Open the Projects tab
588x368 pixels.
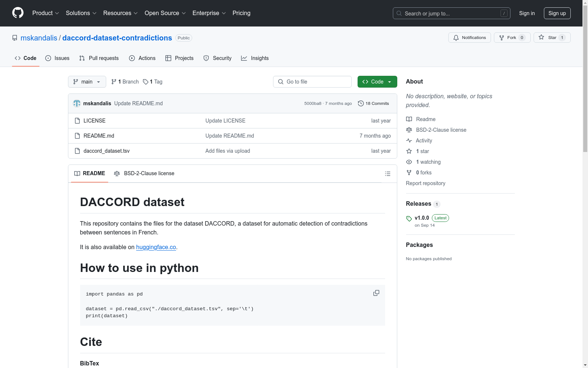click(179, 58)
